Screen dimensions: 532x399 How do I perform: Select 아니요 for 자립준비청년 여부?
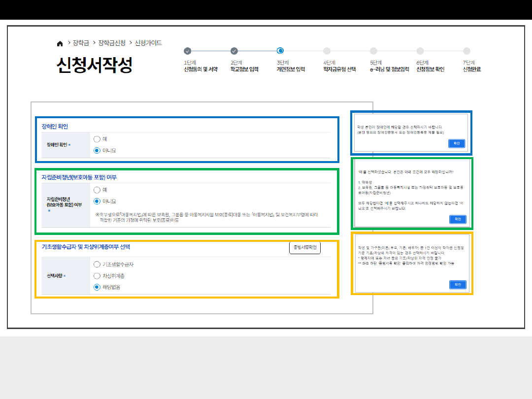coord(97,201)
